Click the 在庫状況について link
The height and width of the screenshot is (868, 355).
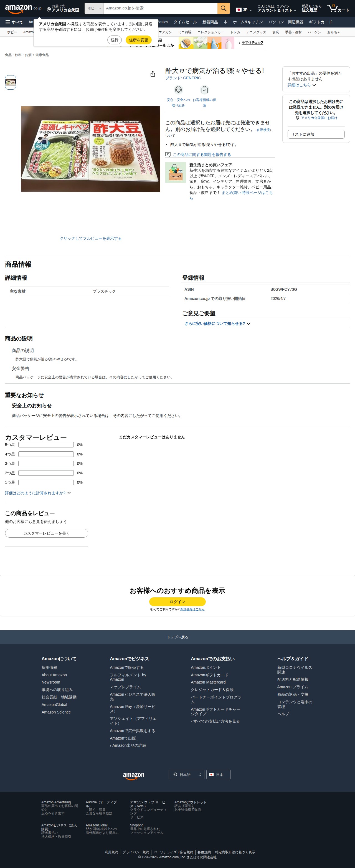(x=265, y=130)
